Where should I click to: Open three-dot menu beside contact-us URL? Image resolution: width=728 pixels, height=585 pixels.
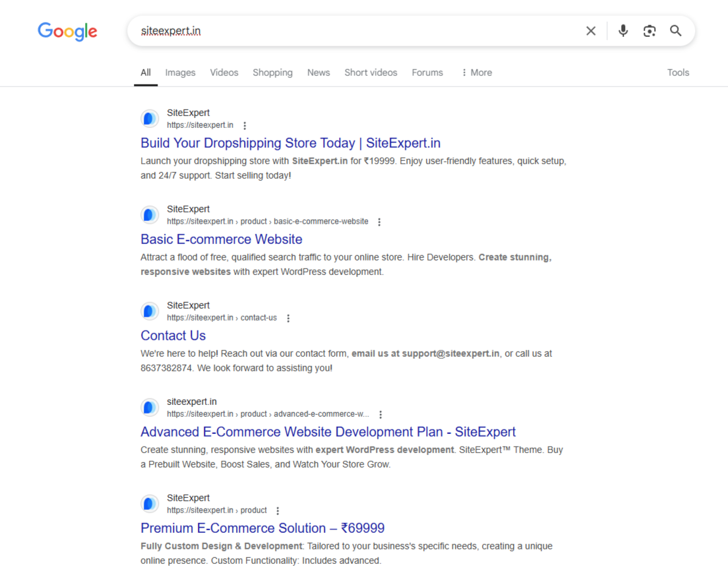288,318
